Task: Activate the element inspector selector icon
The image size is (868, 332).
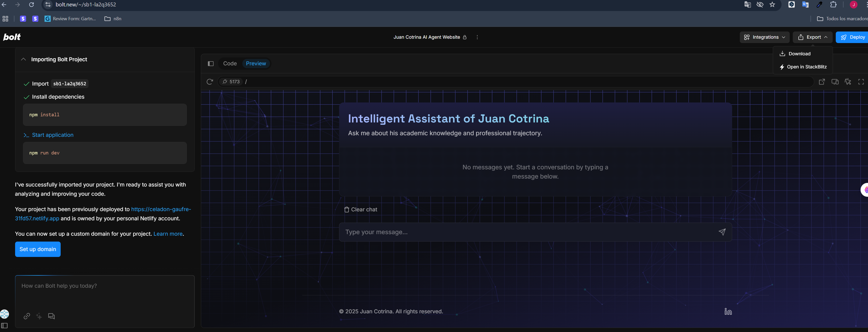Action: coord(848,82)
